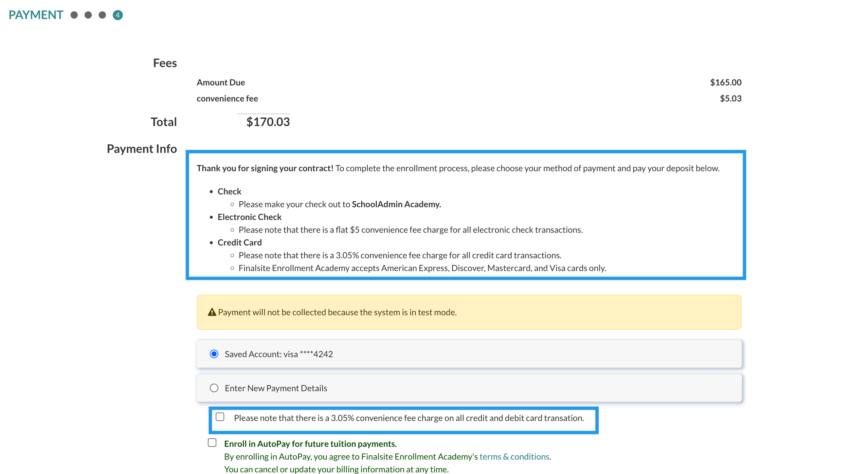This screenshot has height=474, width=868.
Task: Click the PAYMENT page heading
Action: point(36,15)
